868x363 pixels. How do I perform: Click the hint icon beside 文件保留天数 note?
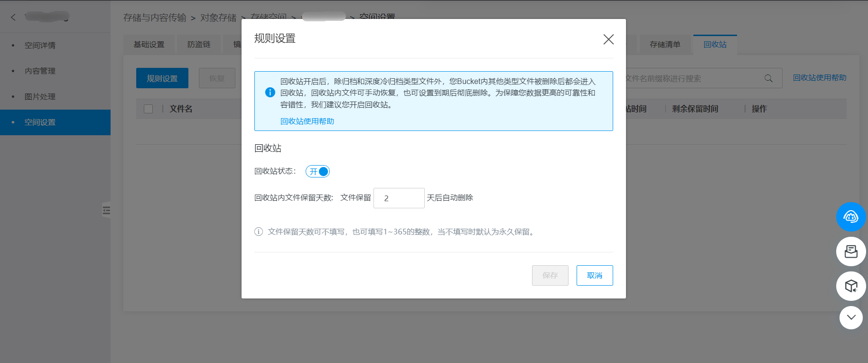[259, 232]
